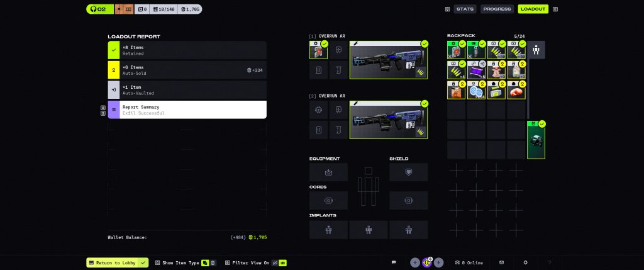Open the mail envelope icon

point(502,262)
